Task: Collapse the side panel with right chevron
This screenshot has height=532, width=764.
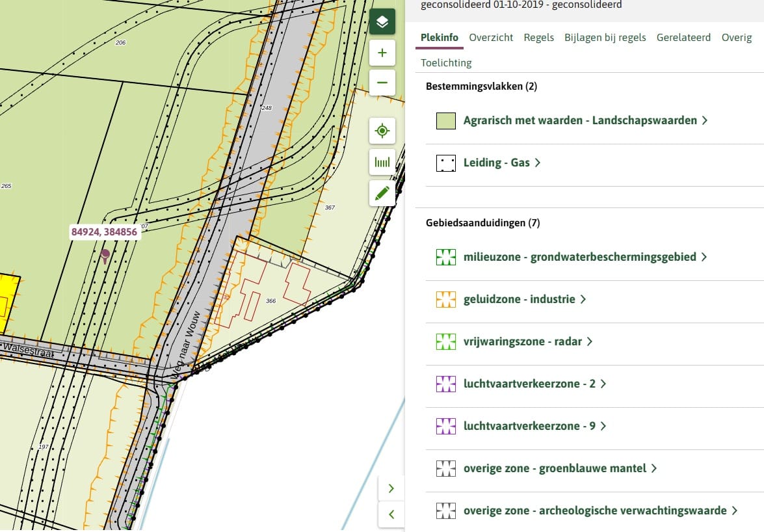Action: tap(391, 488)
